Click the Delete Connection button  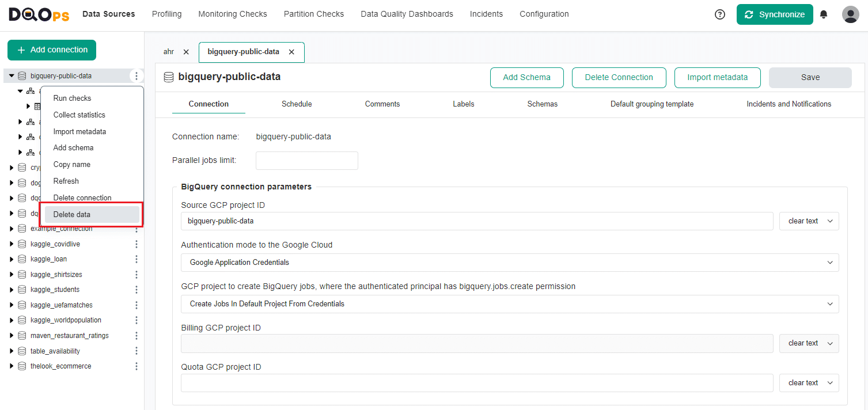pyautogui.click(x=619, y=78)
